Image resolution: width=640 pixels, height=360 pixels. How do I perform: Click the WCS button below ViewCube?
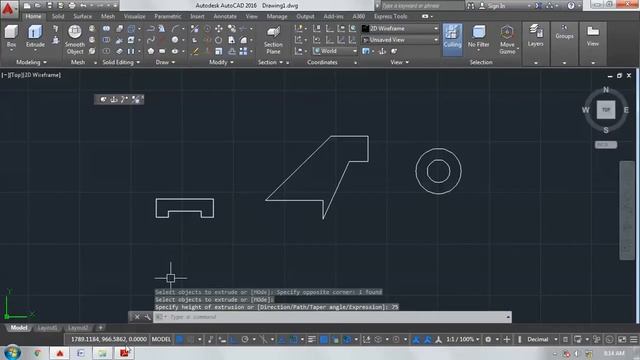tap(606, 145)
